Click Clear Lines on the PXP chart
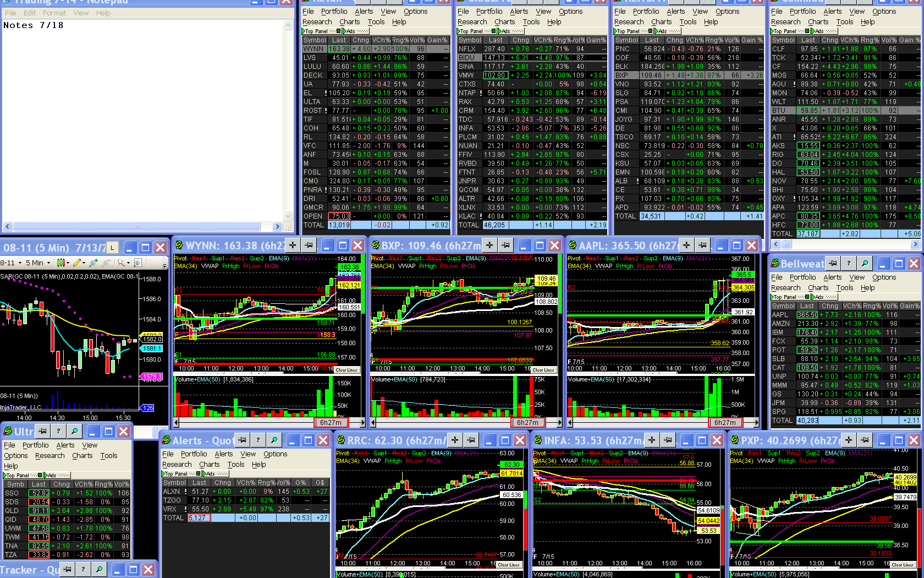Image resolution: width=924 pixels, height=578 pixels. (903, 565)
